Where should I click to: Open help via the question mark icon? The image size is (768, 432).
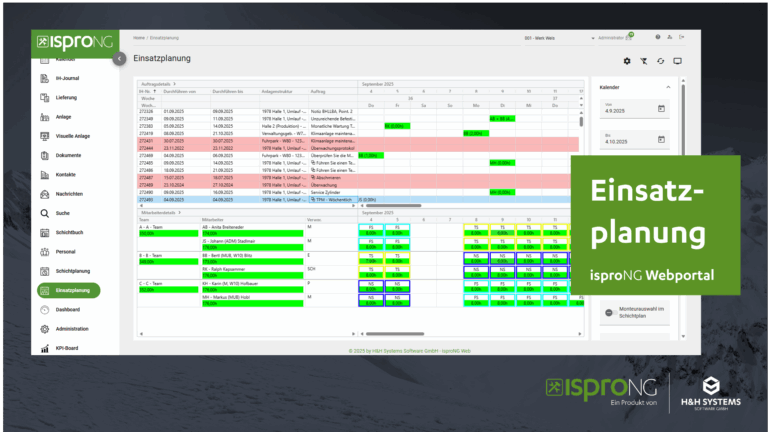click(658, 37)
